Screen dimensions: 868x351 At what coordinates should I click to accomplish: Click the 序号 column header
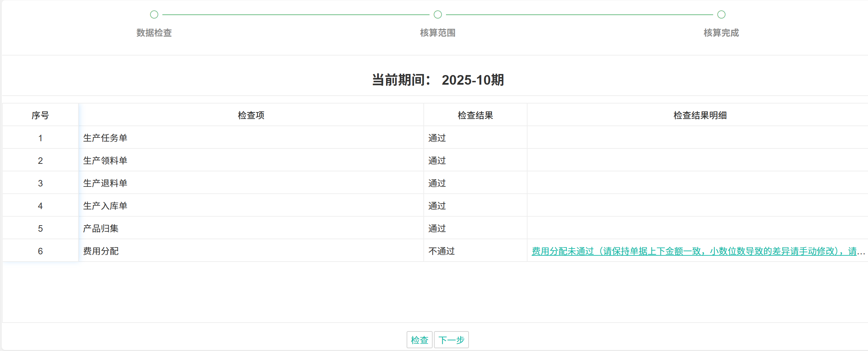click(40, 115)
